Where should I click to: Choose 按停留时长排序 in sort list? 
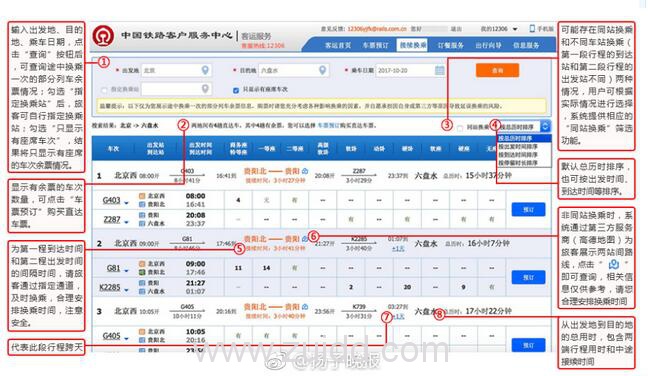pyautogui.click(x=524, y=163)
